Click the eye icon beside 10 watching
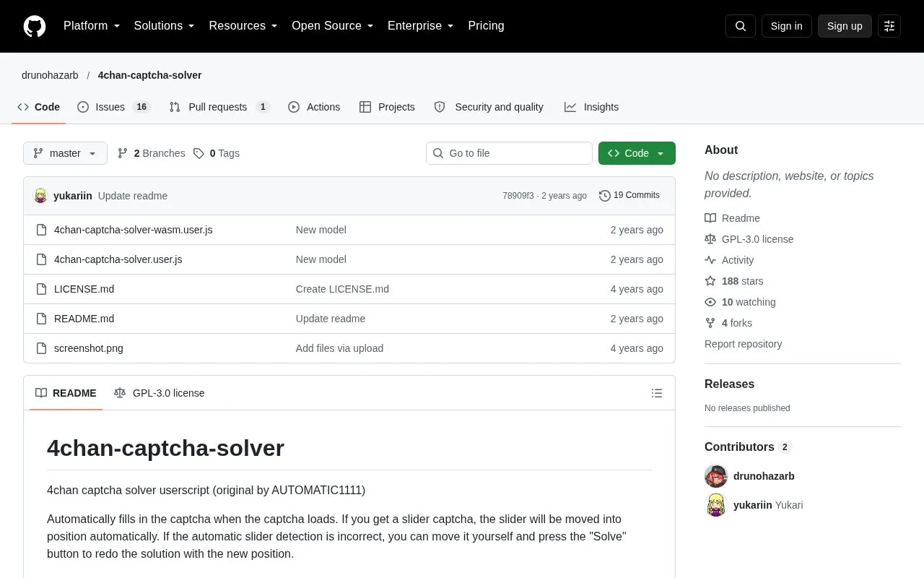The image size is (924, 578). 710,302
